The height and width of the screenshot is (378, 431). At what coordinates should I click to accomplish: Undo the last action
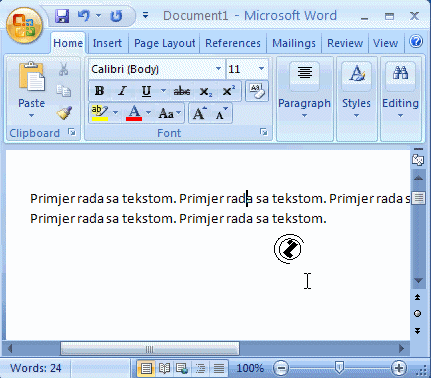(x=84, y=16)
